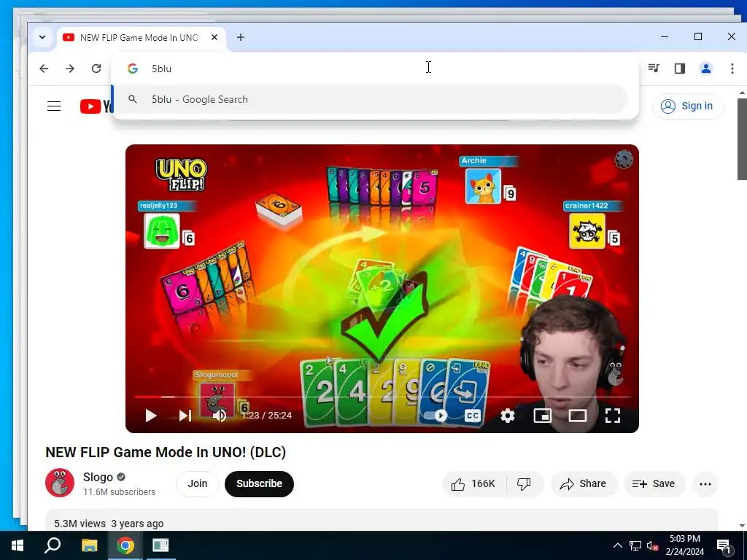747x560 pixels.
Task: Open the Chrome profile avatar
Action: coord(706,69)
